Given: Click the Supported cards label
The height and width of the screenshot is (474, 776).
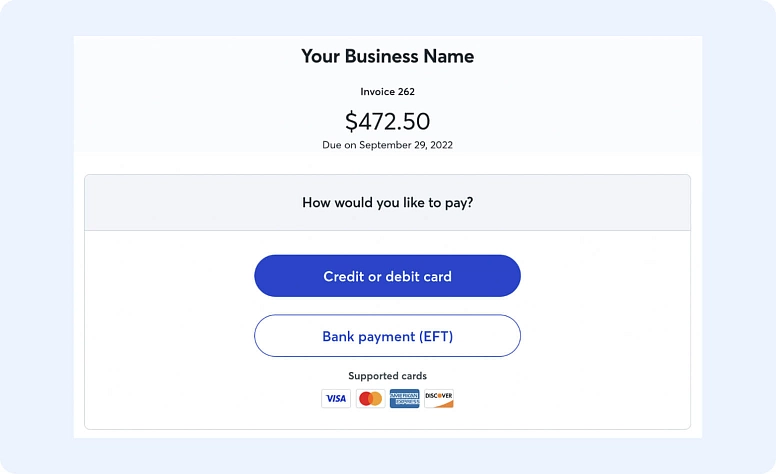Looking at the screenshot, I should click(388, 376).
